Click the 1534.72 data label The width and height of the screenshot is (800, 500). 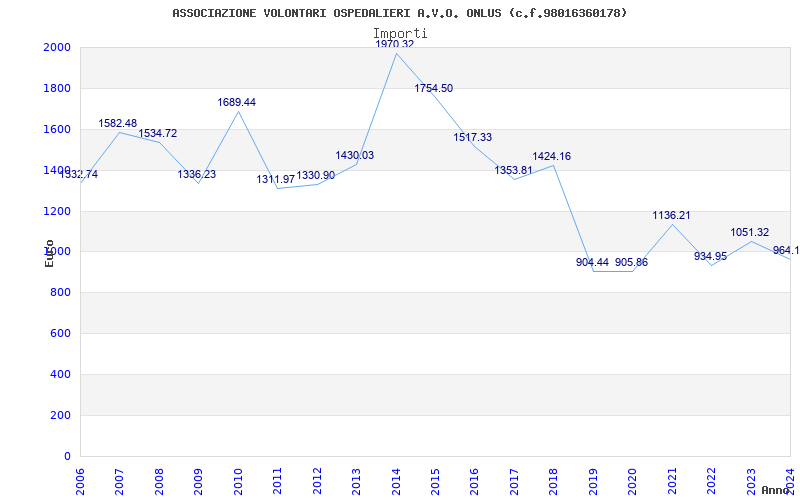point(158,133)
